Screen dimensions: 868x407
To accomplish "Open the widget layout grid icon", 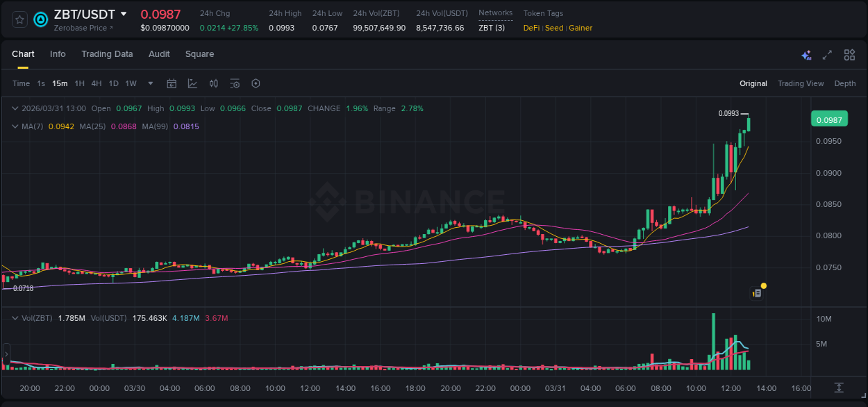I will [849, 54].
